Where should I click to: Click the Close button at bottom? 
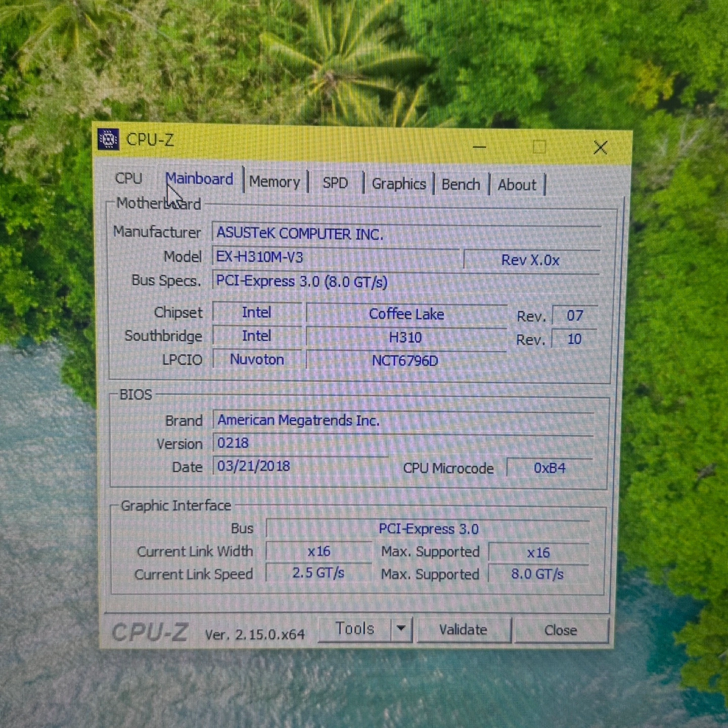point(561,630)
